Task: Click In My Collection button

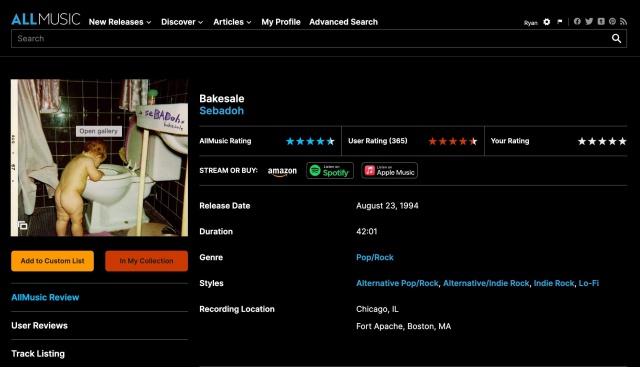Action: coord(147,261)
